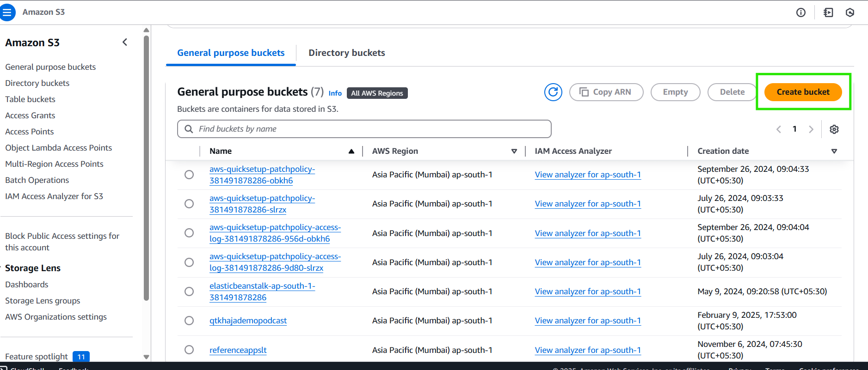Sort by Creation date column arrow

coord(834,151)
